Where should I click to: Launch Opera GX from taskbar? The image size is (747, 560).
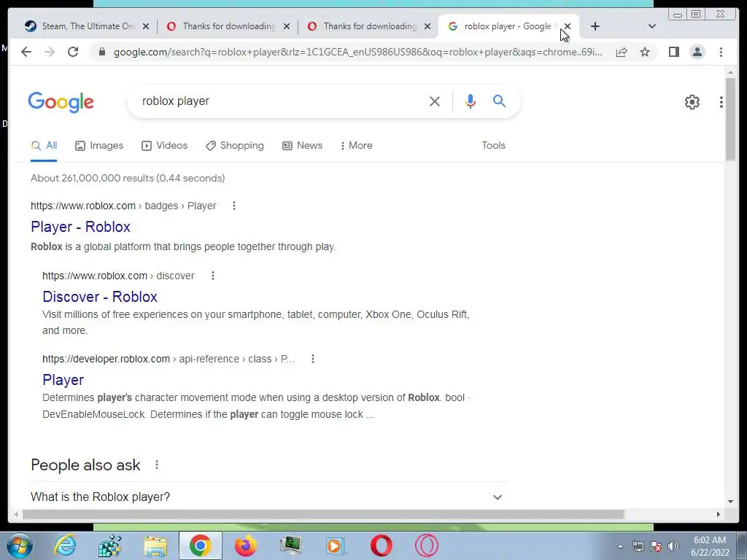tap(426, 545)
